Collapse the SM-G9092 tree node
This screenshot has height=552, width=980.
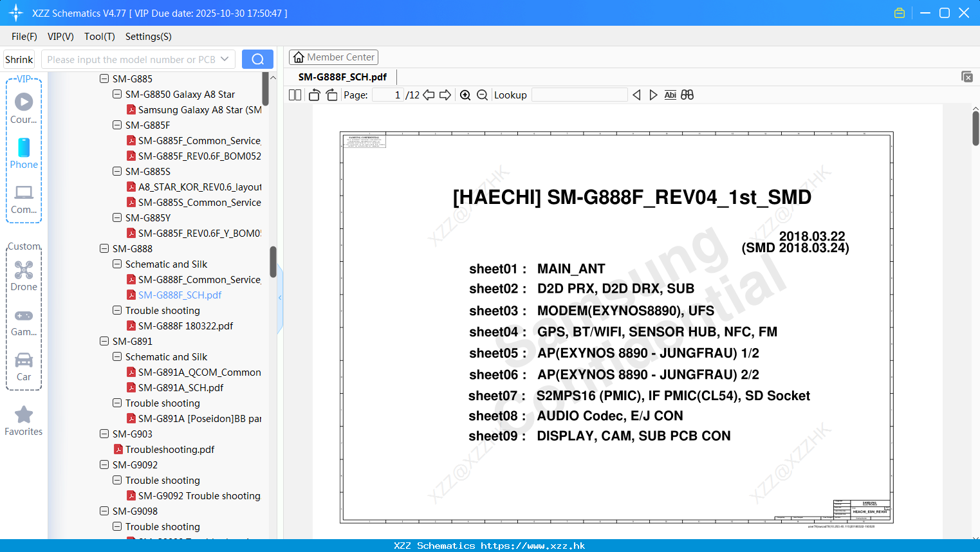click(x=104, y=465)
